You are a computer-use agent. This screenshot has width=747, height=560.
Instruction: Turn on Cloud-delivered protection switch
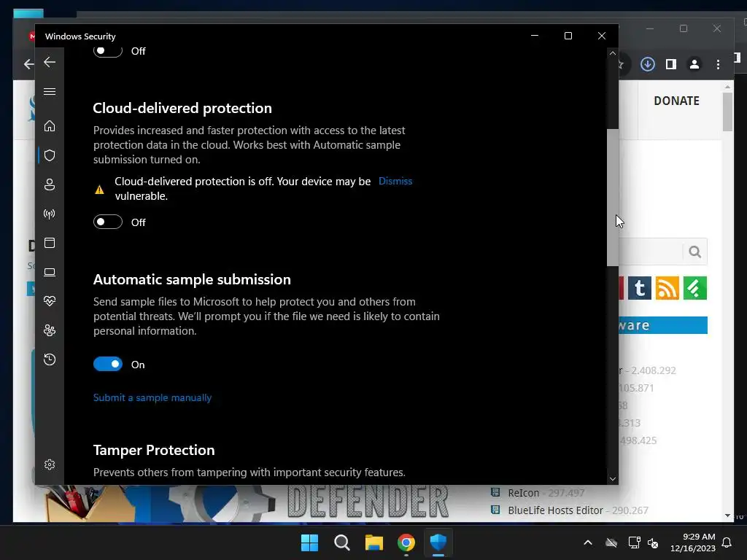point(108,222)
